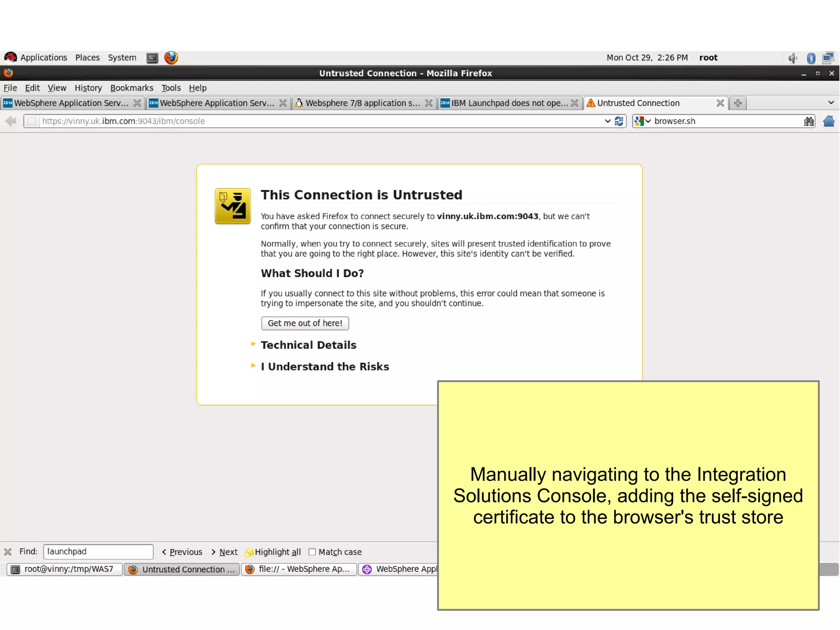Open the Places panel menu
This screenshot has height=630, width=840.
click(87, 57)
